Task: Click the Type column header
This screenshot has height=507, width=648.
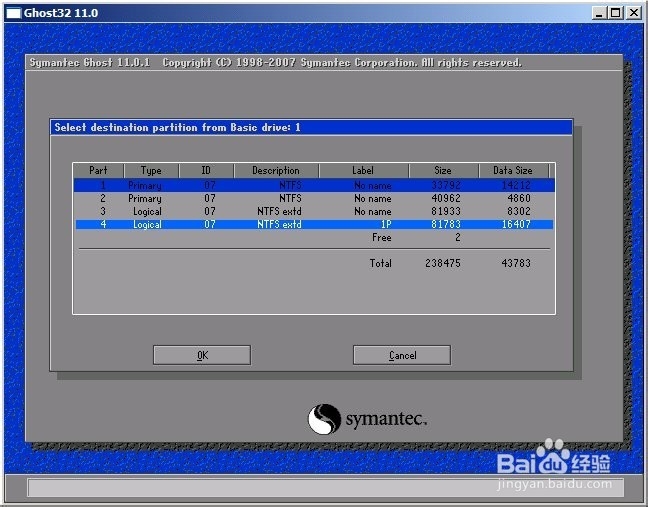Action: [151, 171]
